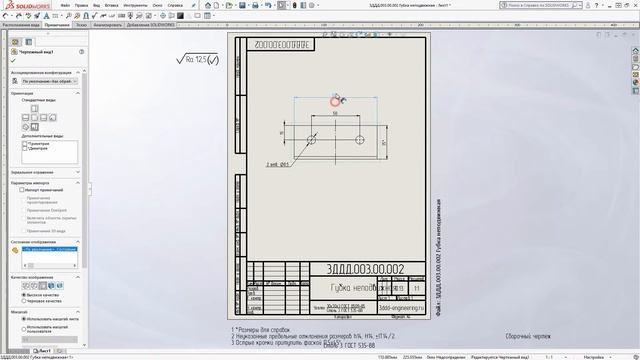Select the default display state list entry
The width and height of the screenshot is (640, 360).
(x=49, y=249)
